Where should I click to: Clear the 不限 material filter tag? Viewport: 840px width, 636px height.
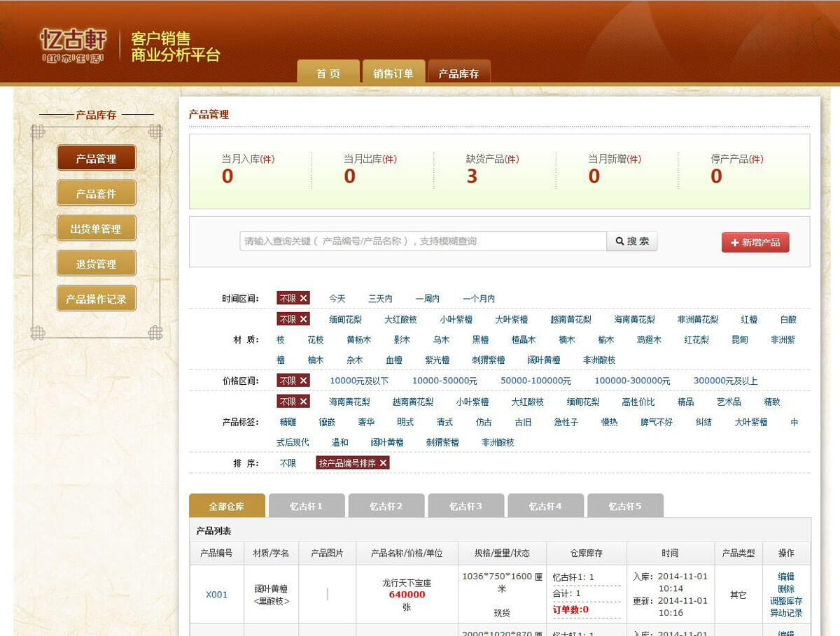pyautogui.click(x=303, y=320)
